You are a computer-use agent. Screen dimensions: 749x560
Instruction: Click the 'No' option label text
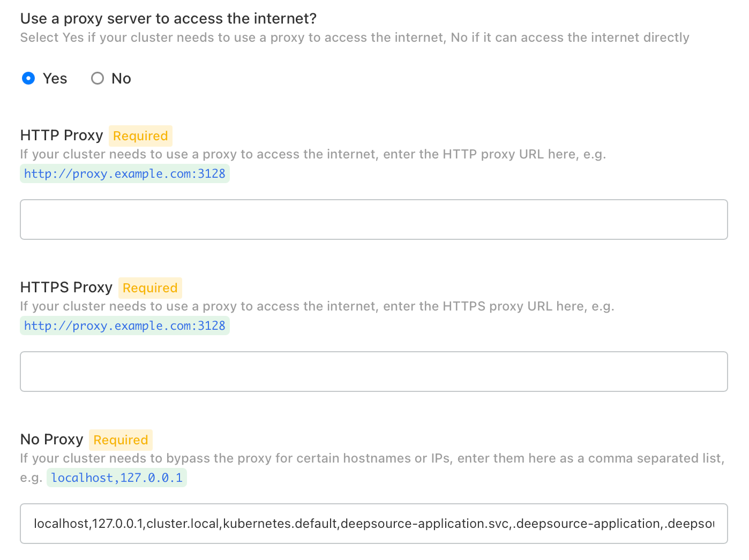[x=121, y=79]
